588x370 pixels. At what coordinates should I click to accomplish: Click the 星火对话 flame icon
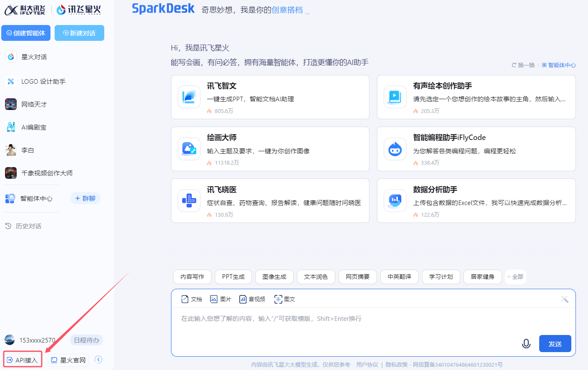click(11, 57)
